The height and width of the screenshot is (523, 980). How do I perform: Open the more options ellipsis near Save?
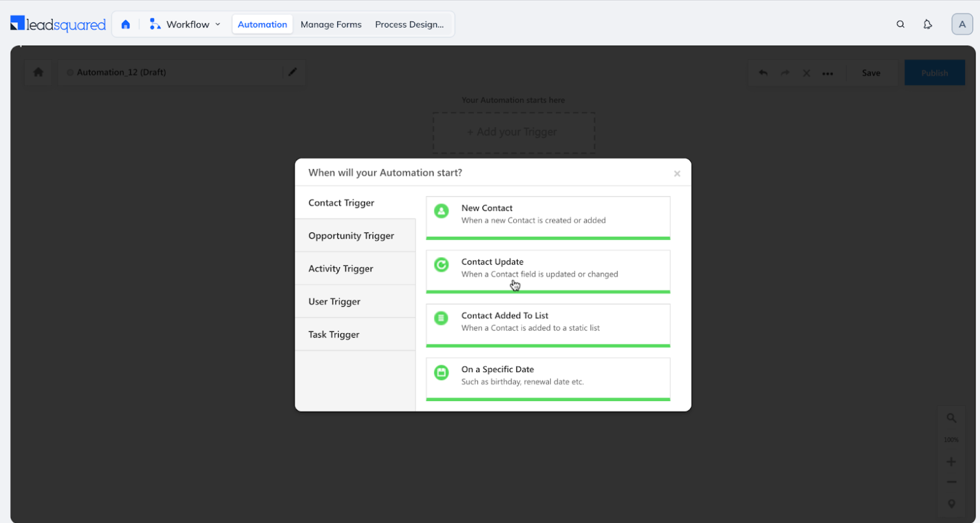click(828, 73)
